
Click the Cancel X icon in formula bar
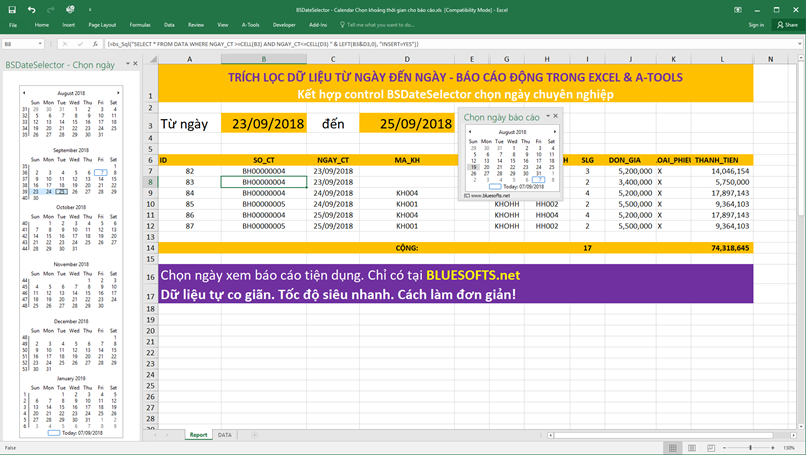pos(65,44)
